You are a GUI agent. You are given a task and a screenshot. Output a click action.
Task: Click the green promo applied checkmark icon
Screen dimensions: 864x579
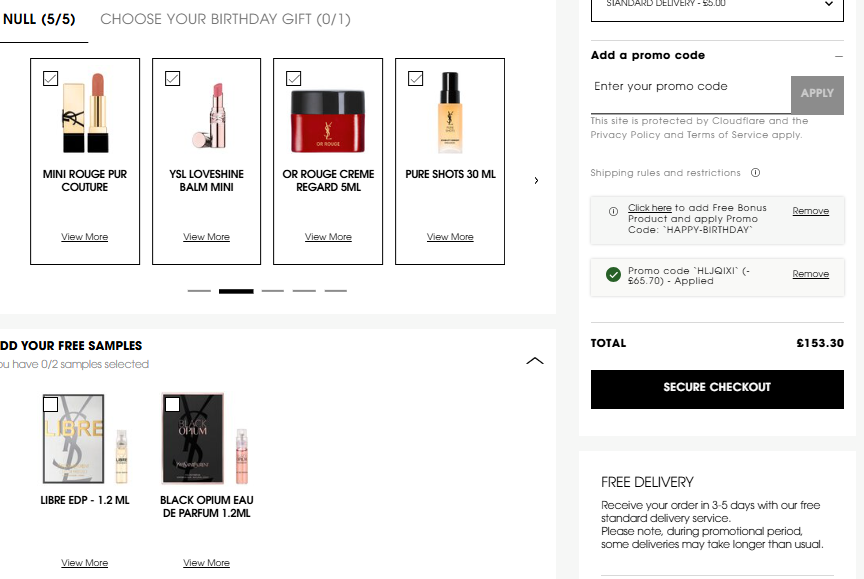coord(613,274)
